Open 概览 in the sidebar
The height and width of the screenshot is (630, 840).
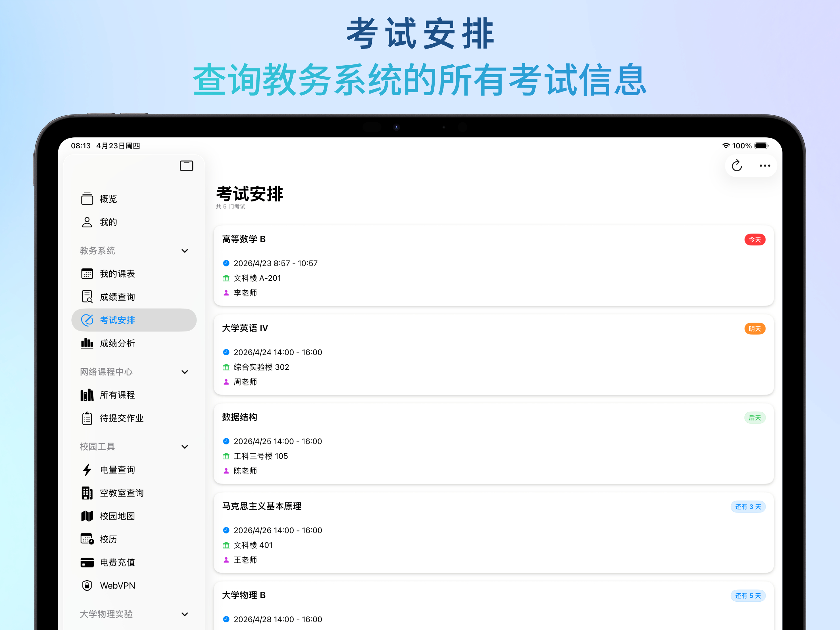pos(134,199)
